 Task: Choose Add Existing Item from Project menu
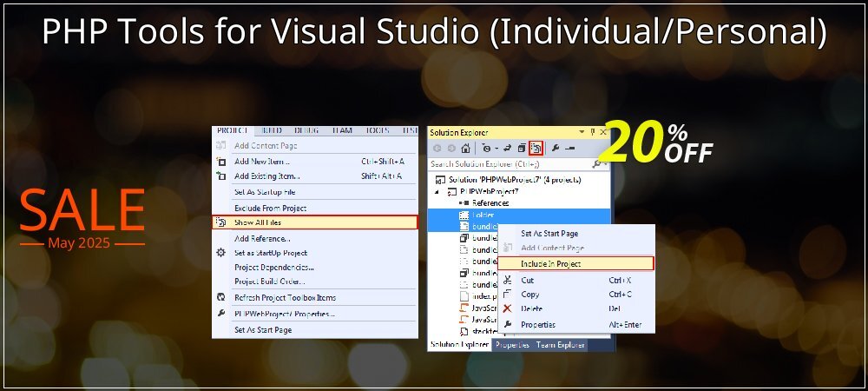click(315, 176)
